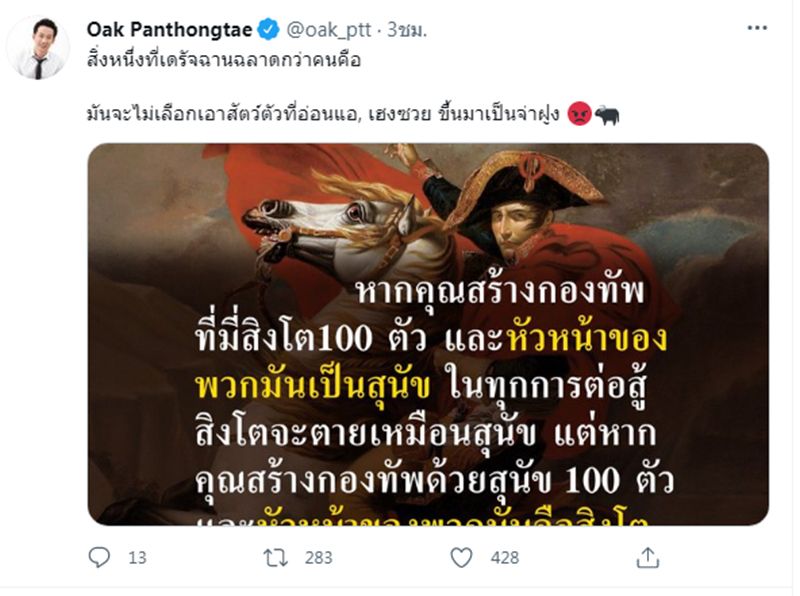Image resolution: width=800 pixels, height=596 pixels.
Task: View the 13 replies count
Action: 137,558
